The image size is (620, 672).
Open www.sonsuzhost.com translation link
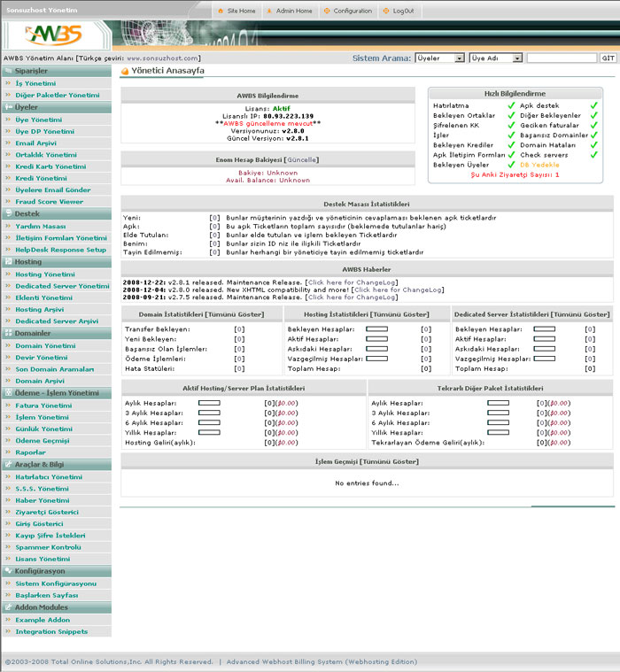(x=162, y=58)
